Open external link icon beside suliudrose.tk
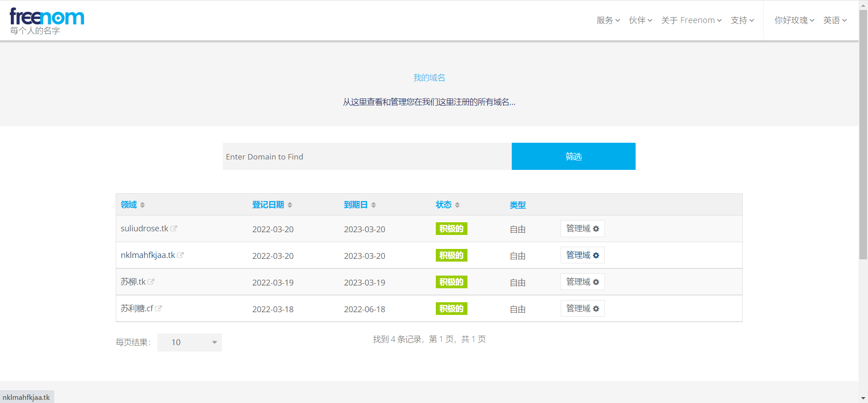868x403 pixels. [174, 229]
